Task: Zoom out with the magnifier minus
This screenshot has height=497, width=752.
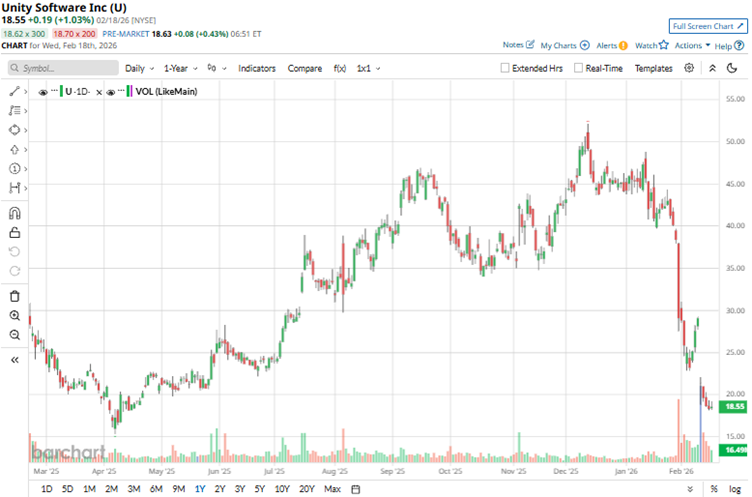Action: point(14,335)
